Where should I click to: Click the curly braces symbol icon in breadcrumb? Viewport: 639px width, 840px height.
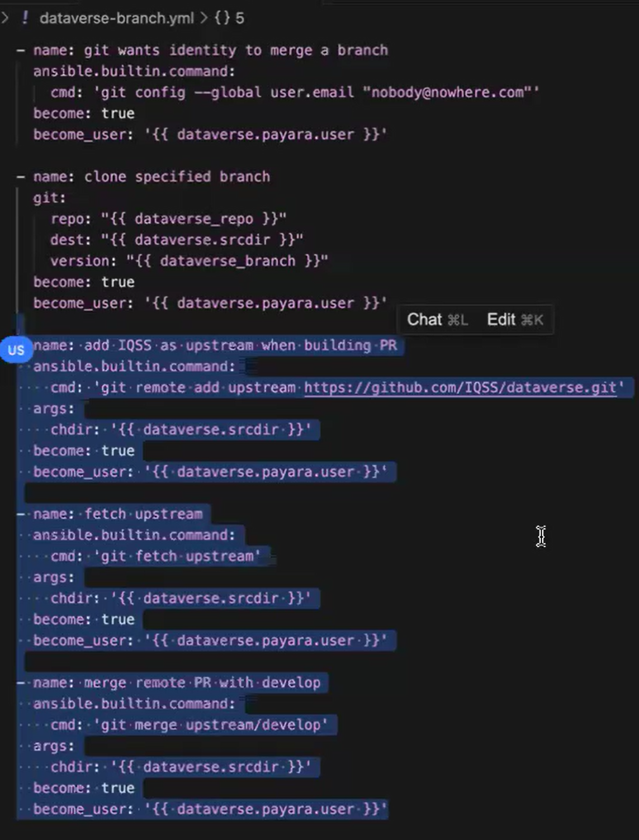coord(222,18)
